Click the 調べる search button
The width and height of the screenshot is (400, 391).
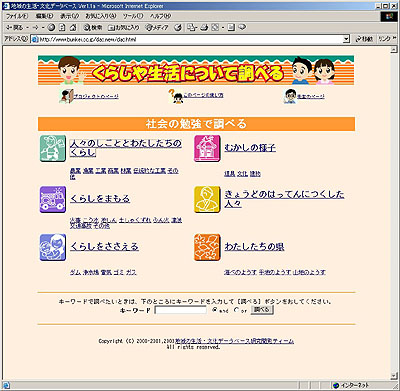262,310
